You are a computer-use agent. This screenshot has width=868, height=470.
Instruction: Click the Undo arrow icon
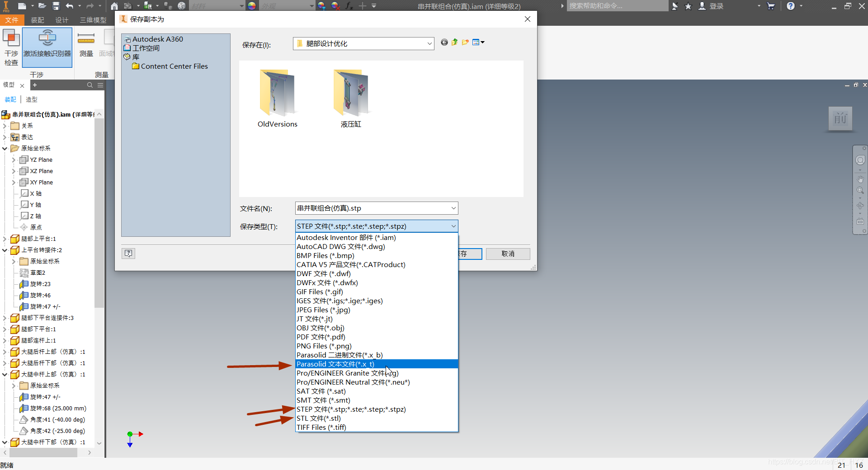tap(69, 6)
